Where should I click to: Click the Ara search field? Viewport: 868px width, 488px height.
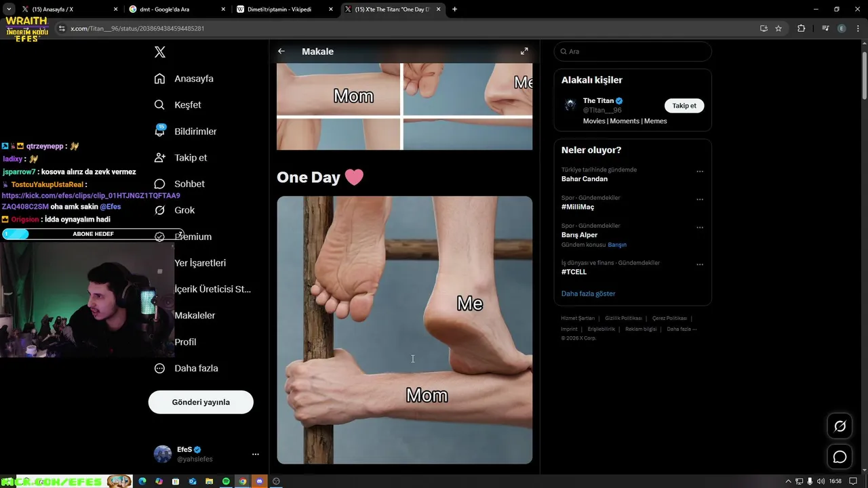tap(632, 52)
